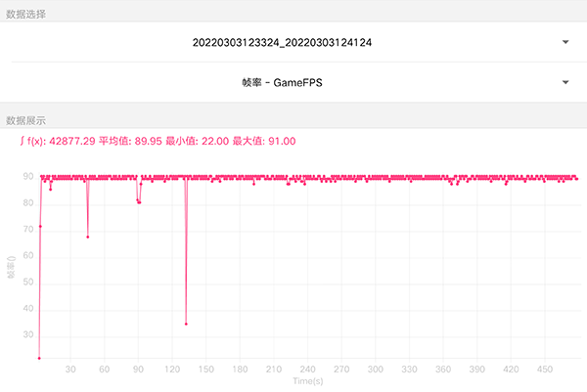Click the 90 label on the y-axis
587x392 pixels.
(28, 177)
